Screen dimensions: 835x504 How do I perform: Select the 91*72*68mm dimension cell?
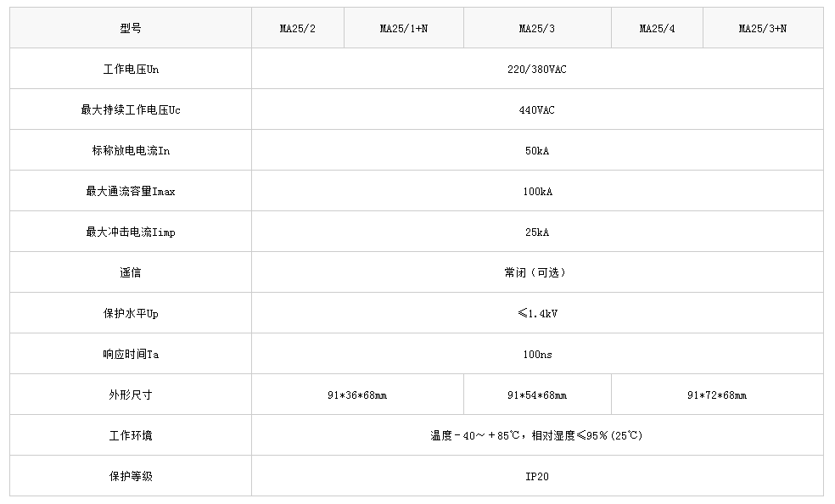(x=717, y=395)
